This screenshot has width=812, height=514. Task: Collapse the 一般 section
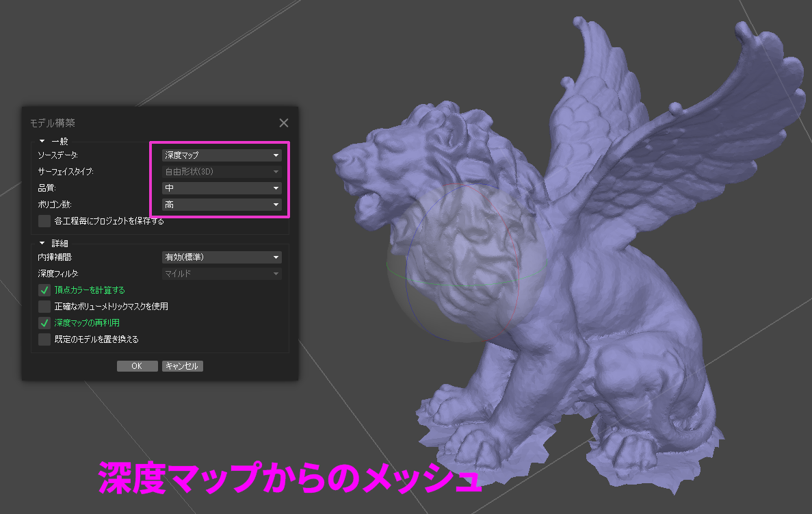pos(42,141)
